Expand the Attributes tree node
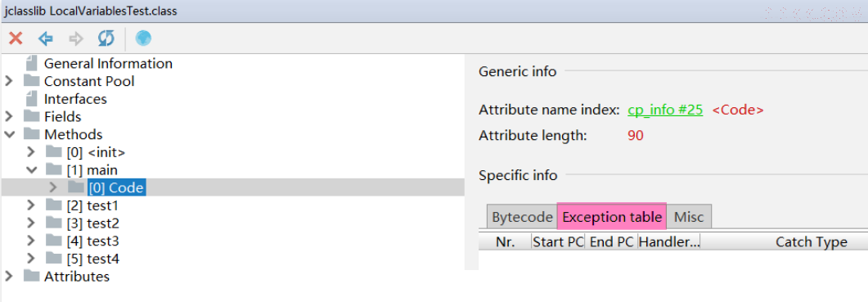 pyautogui.click(x=8, y=276)
